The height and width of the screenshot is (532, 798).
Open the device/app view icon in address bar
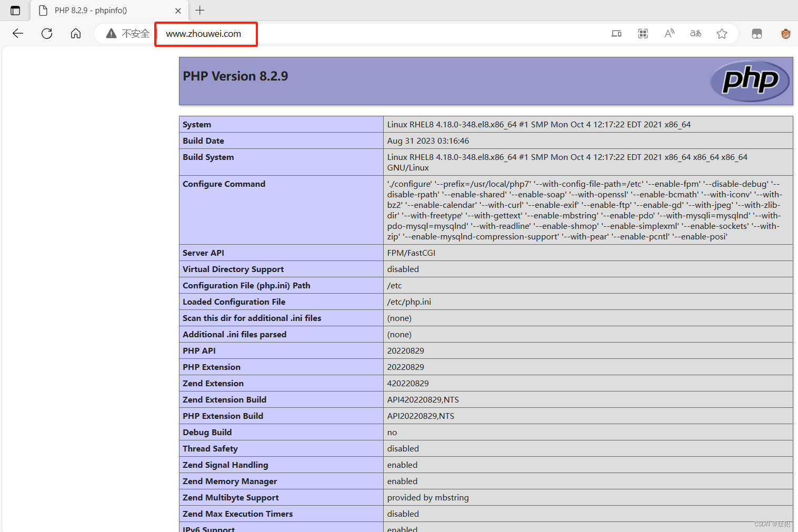pos(616,34)
